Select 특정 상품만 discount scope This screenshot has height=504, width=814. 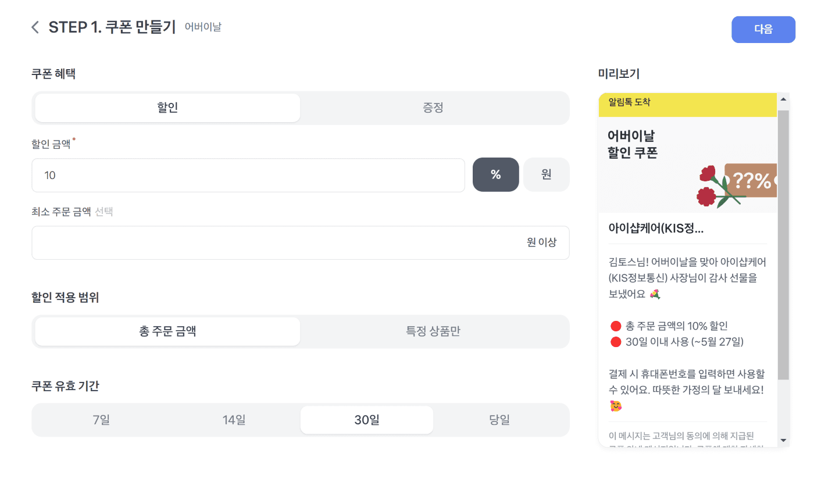(x=434, y=331)
